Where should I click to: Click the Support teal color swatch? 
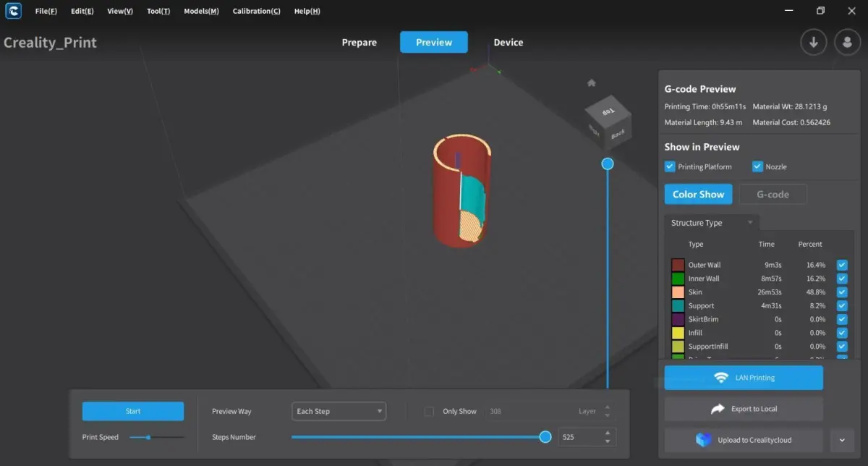[678, 305]
